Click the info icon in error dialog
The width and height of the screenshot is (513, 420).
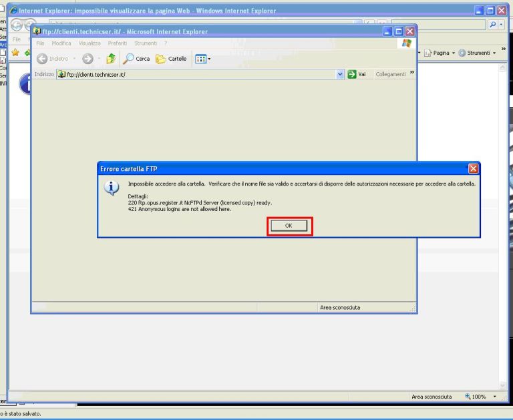(x=112, y=188)
